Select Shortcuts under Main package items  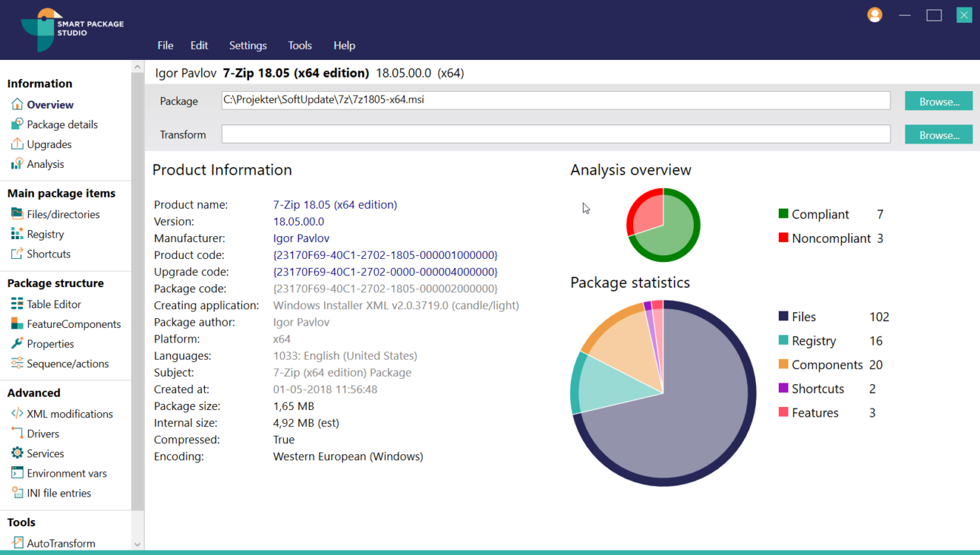point(49,254)
